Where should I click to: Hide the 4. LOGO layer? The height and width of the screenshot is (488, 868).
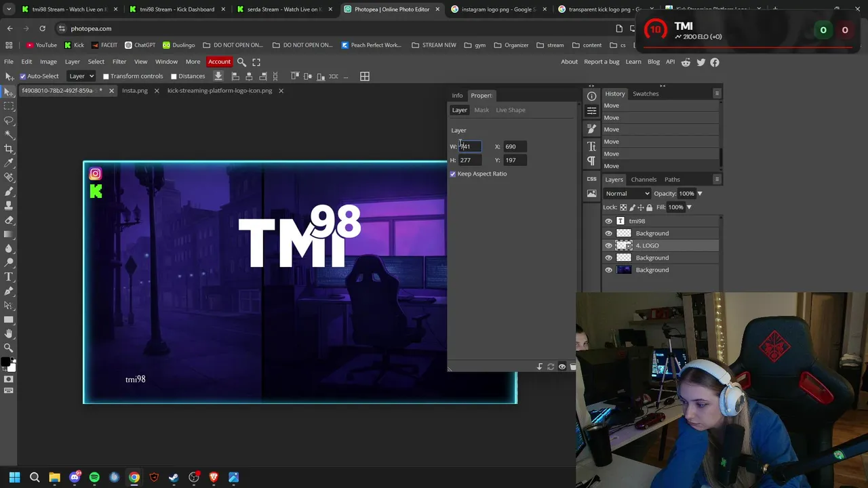coord(608,245)
